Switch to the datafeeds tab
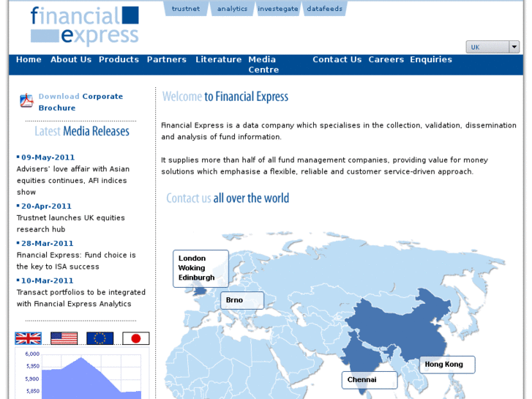Viewport: 532px width, 399px height. click(x=324, y=9)
